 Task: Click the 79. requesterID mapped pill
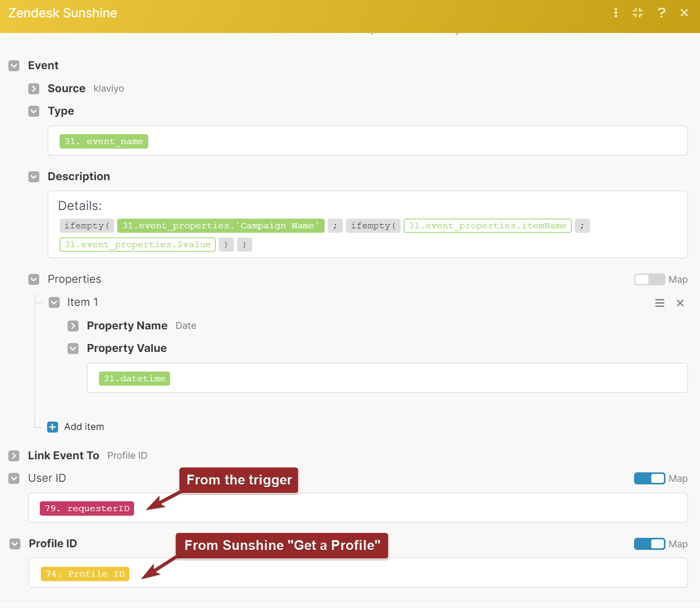(x=87, y=508)
